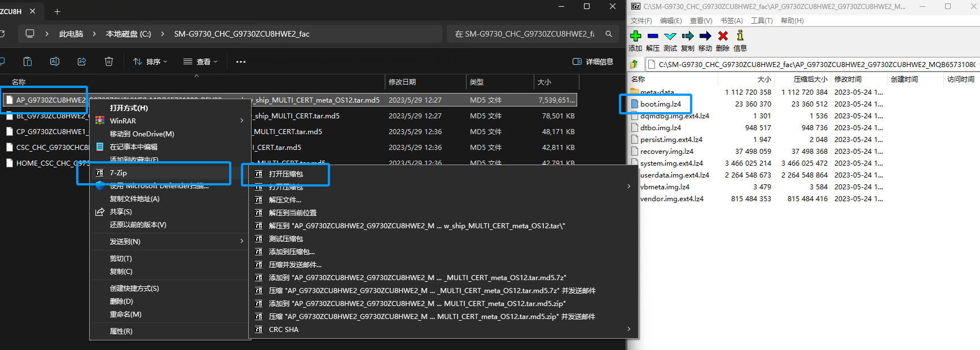This screenshot has height=350, width=980.
Task: Open a new Explorer tab with plus icon
Action: [x=57, y=11]
